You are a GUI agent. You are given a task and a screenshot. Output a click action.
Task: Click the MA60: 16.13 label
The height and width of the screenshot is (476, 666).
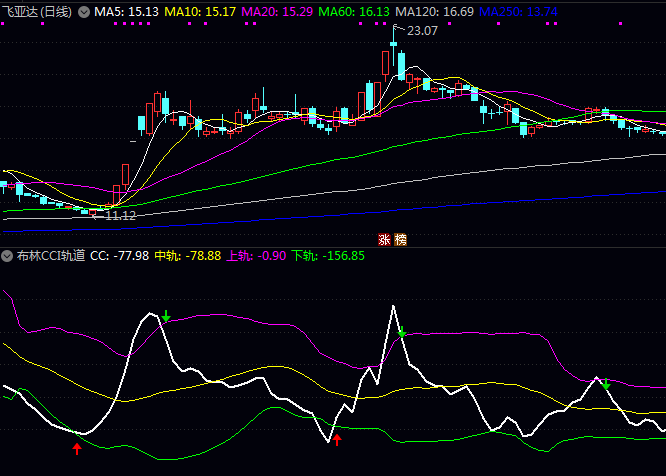pos(354,12)
